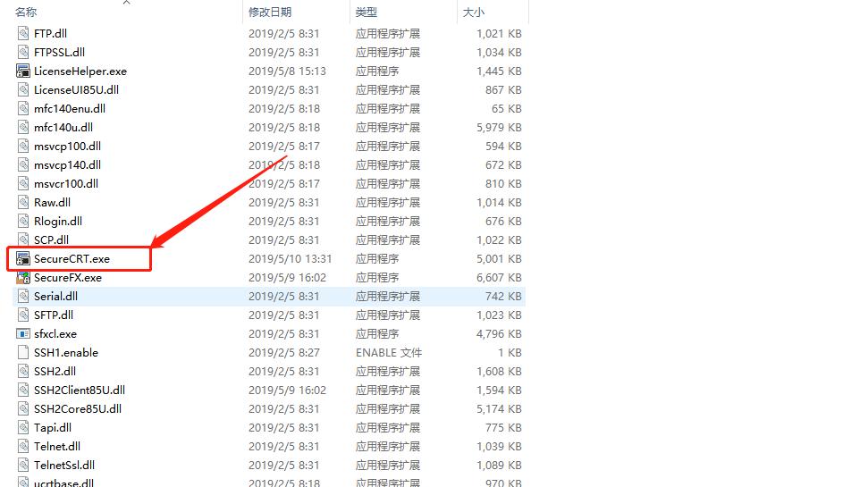Click the Raw.dll file icon
This screenshot has width=868, height=487.
(22, 203)
